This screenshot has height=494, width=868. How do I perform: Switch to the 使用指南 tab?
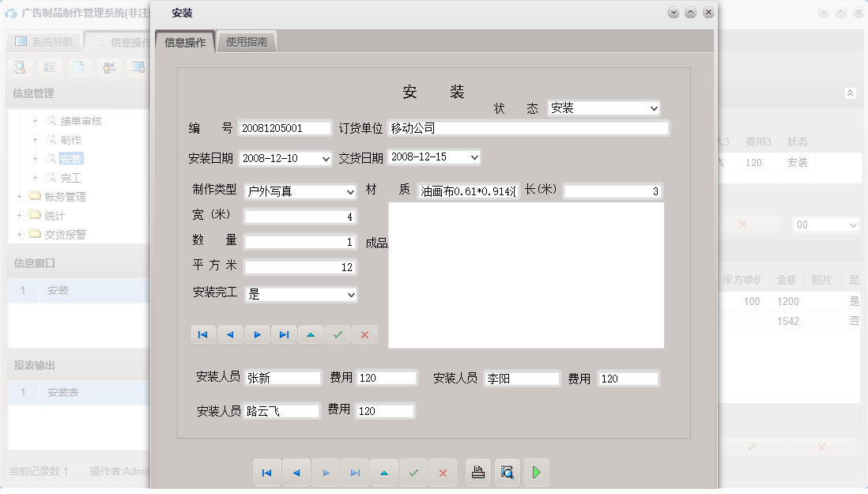(x=247, y=40)
